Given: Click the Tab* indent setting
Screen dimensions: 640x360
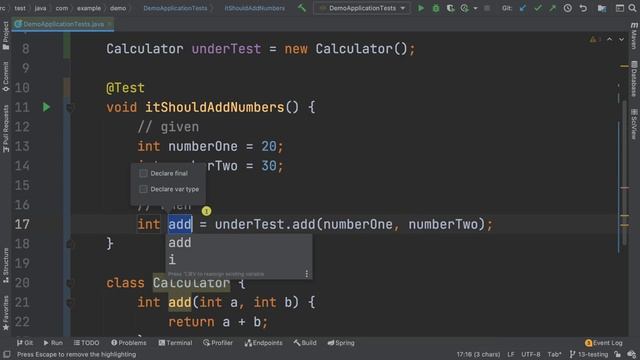Looking at the screenshot, I should (554, 354).
